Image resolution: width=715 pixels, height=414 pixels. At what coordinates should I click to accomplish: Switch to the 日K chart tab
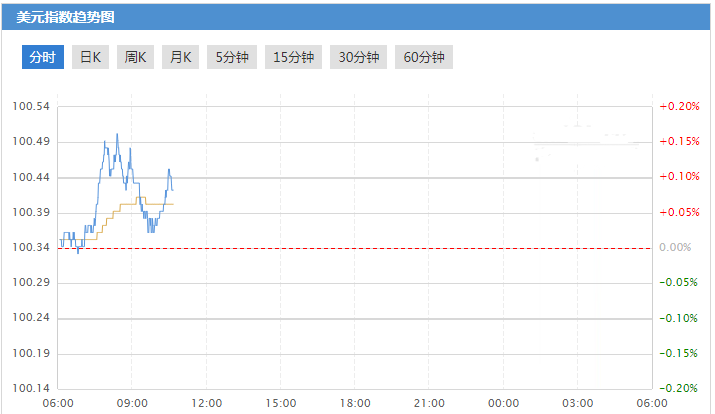point(90,58)
